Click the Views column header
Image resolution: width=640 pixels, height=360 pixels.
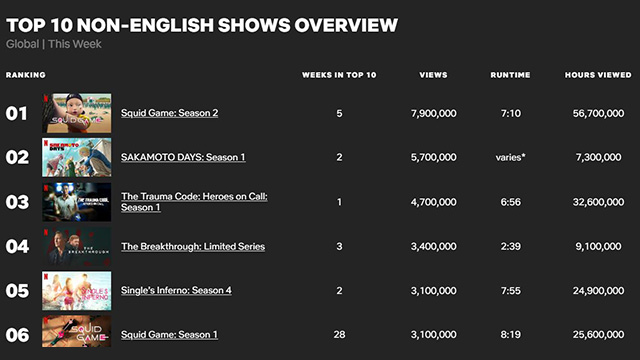tap(433, 75)
